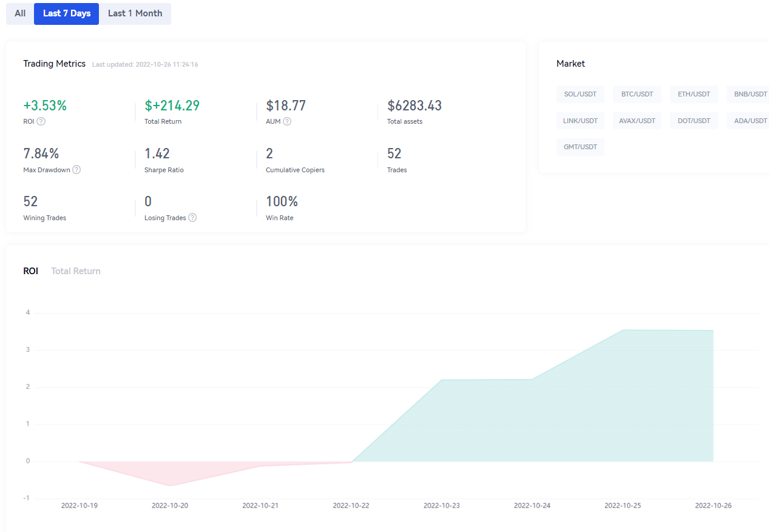Click the green +3.53% ROI value

click(45, 106)
